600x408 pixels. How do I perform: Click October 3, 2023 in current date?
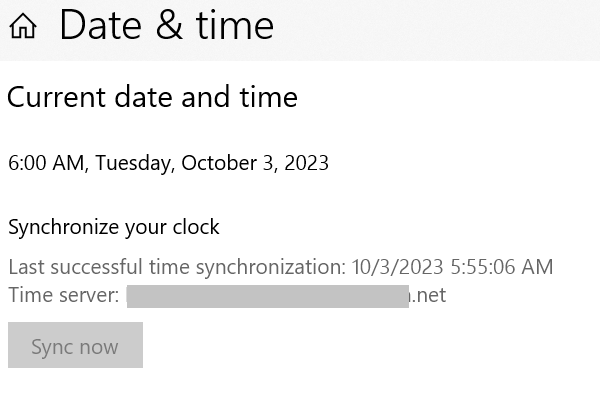[254, 162]
